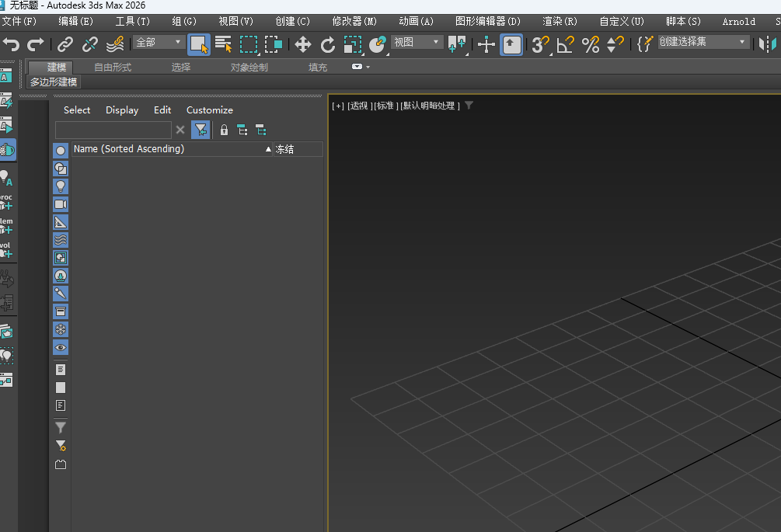Select the Rotate transform tool

click(328, 44)
